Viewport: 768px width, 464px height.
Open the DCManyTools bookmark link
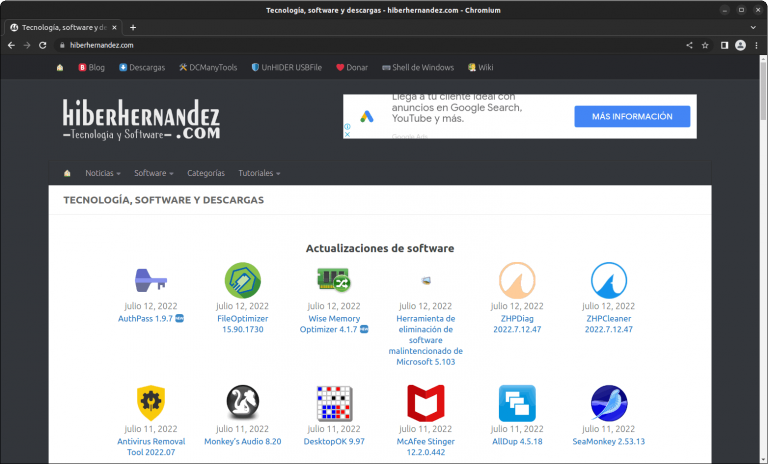(207, 68)
